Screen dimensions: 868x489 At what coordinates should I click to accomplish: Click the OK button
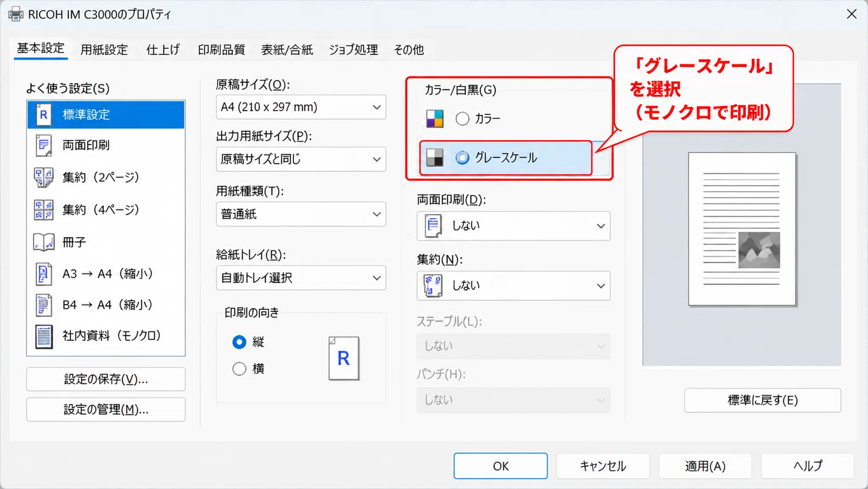point(501,466)
